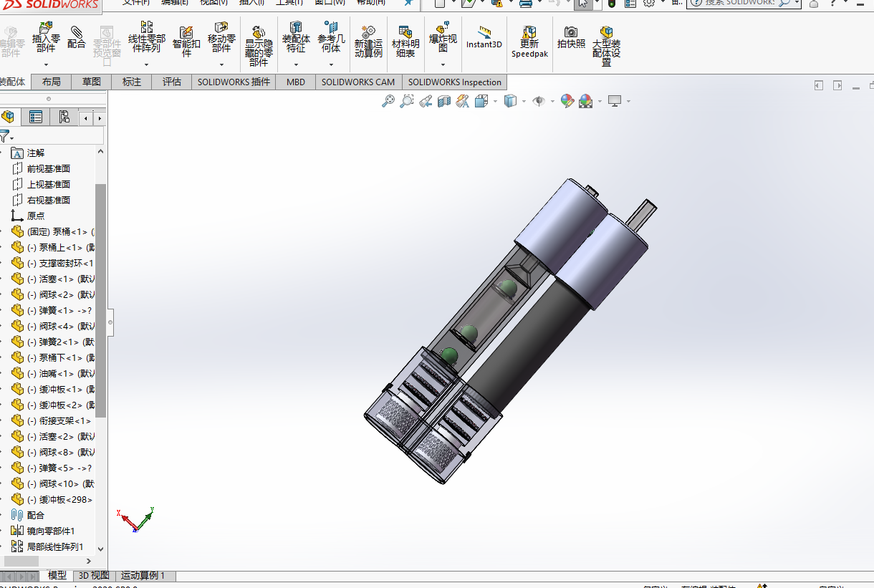The width and height of the screenshot is (874, 588).
Task: Open the MBD ribbon tab
Action: (x=296, y=82)
